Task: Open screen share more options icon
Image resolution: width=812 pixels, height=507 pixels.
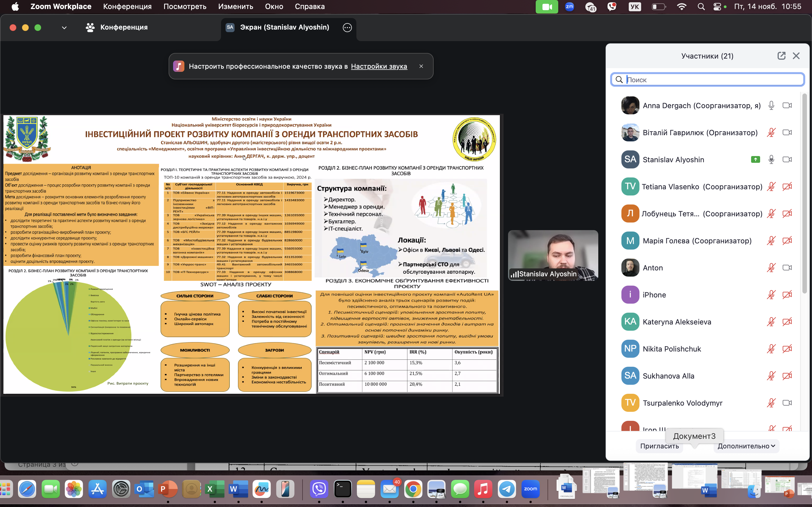Action: (347, 28)
